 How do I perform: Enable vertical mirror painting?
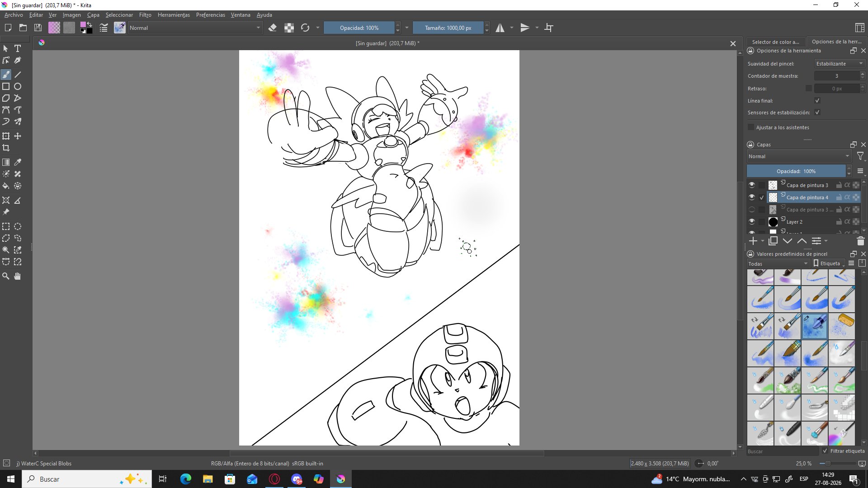click(525, 28)
